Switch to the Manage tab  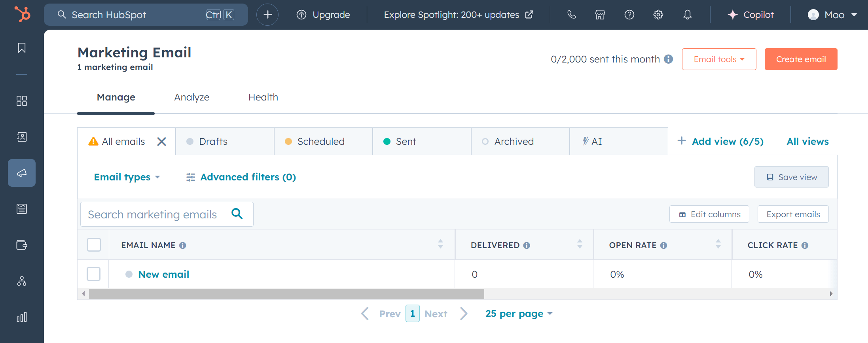coord(116,97)
